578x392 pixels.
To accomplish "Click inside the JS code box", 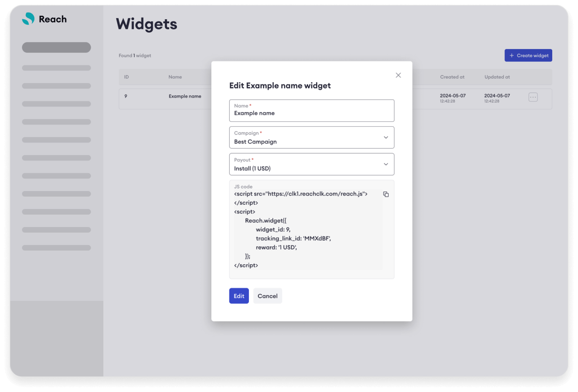I will point(311,229).
